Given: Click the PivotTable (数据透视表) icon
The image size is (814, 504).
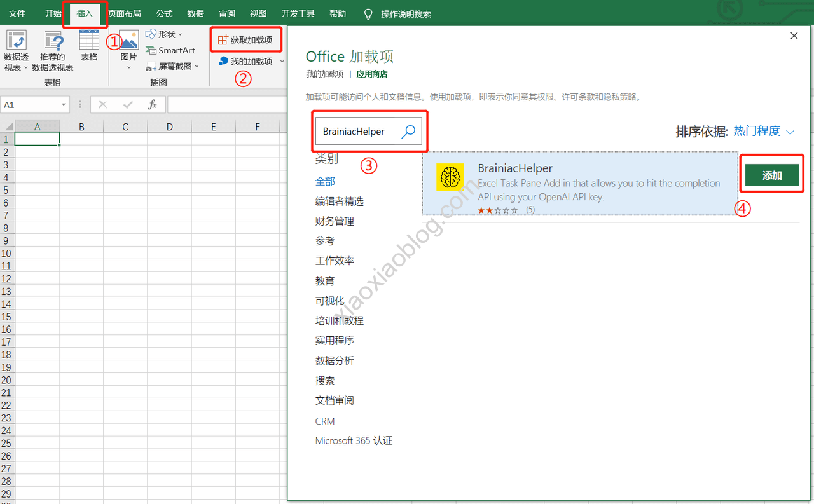Looking at the screenshot, I should (x=16, y=40).
